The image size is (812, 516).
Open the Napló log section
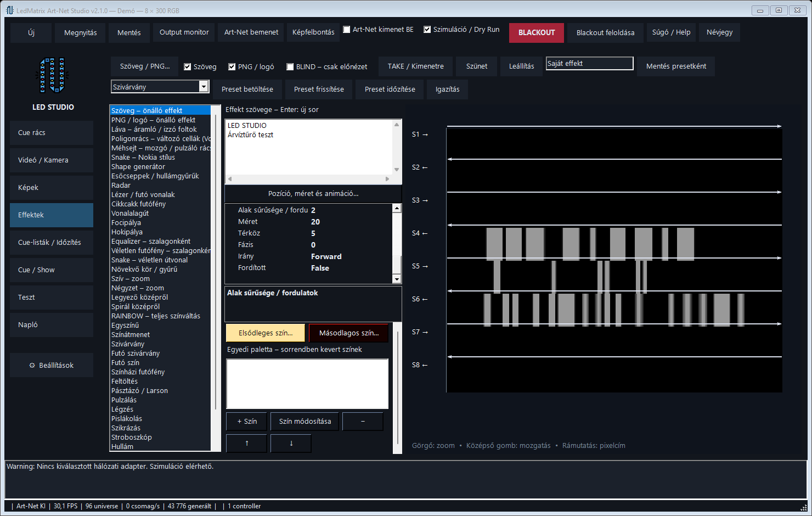coord(52,325)
